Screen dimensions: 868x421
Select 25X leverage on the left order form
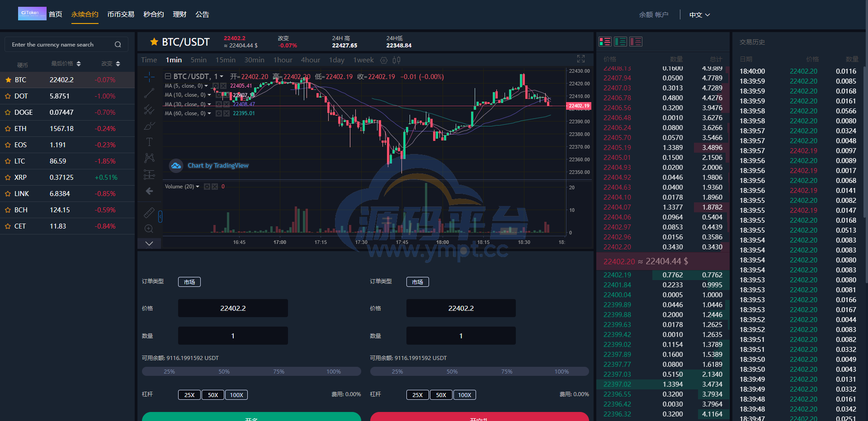[189, 395]
